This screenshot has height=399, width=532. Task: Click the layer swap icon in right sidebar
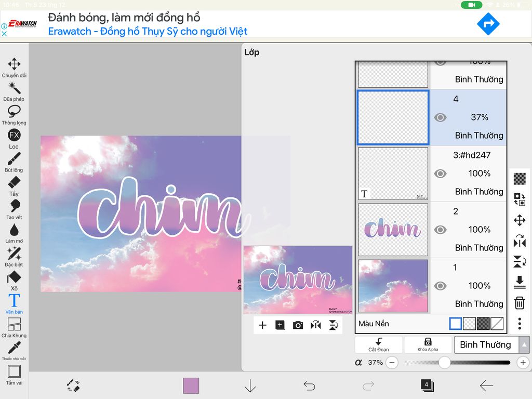click(520, 199)
